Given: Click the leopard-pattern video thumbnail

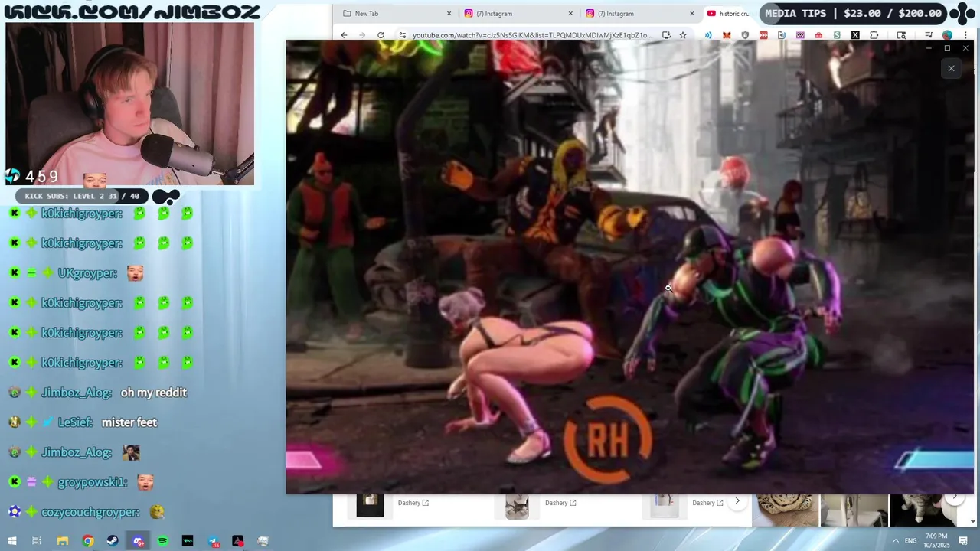Looking at the screenshot, I should (785, 510).
